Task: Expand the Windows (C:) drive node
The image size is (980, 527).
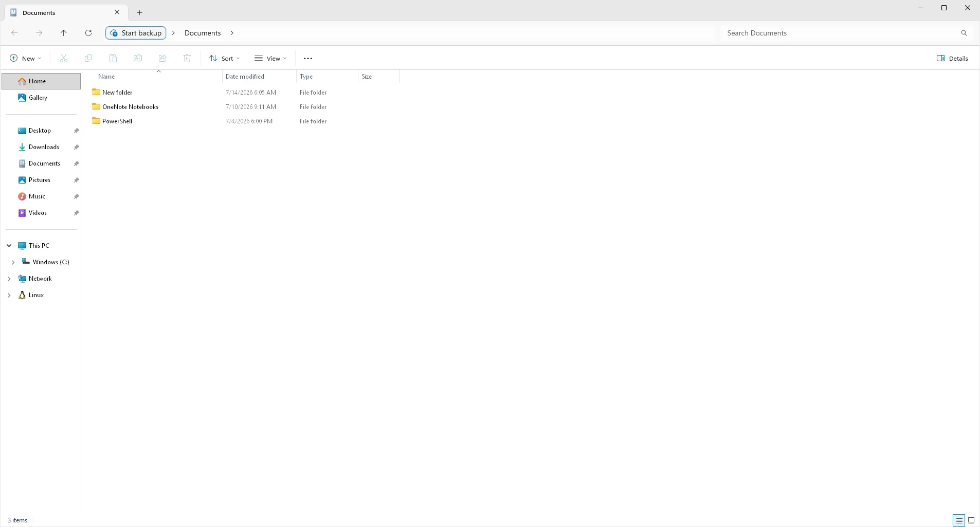Action: click(13, 262)
